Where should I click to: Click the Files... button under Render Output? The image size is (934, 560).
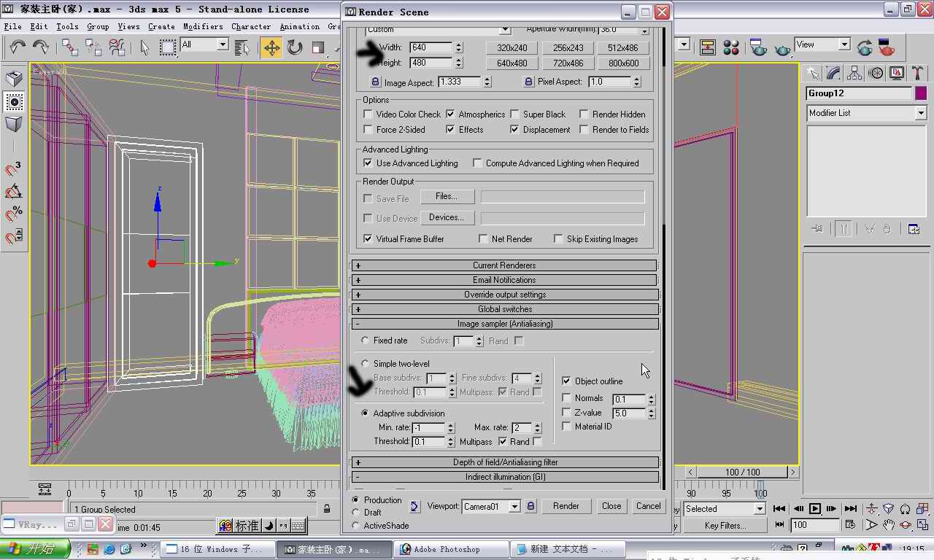click(447, 197)
